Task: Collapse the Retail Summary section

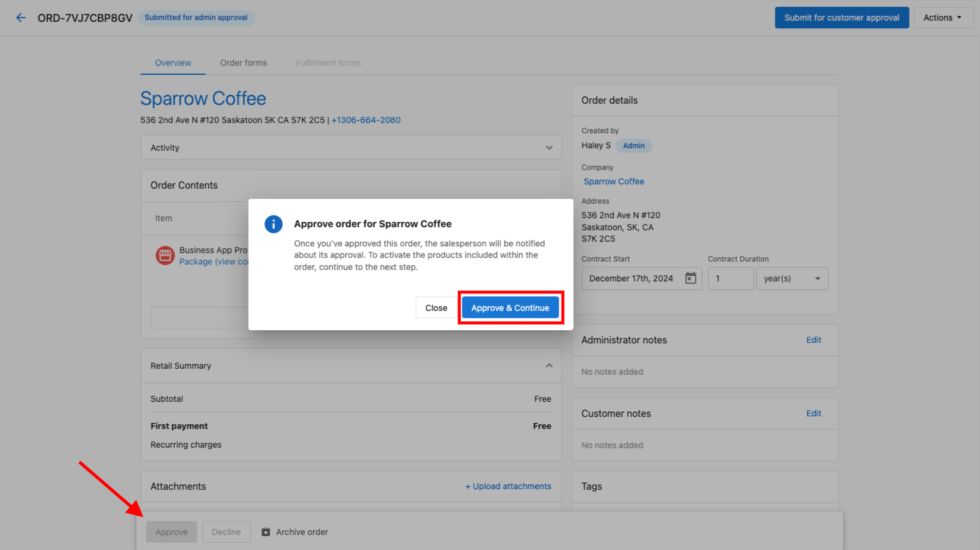Action: (x=549, y=366)
